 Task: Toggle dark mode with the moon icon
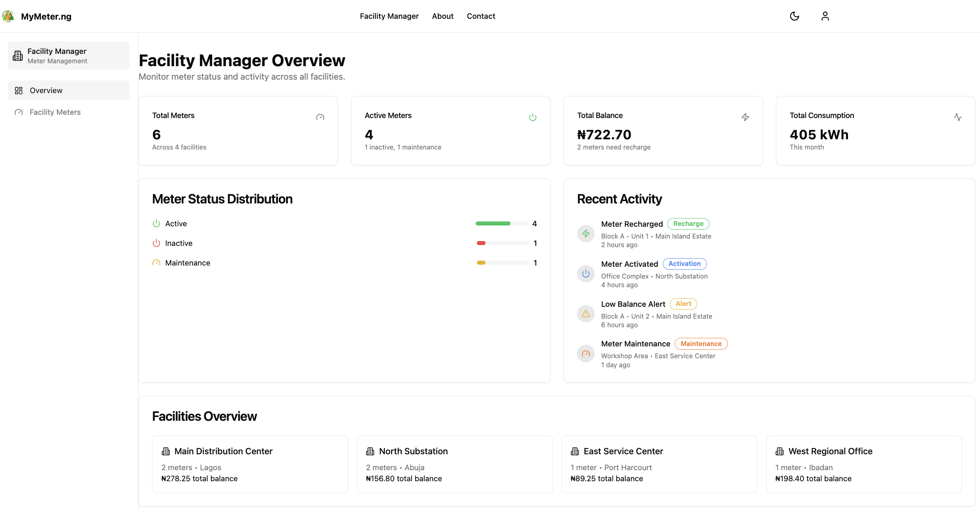(794, 16)
